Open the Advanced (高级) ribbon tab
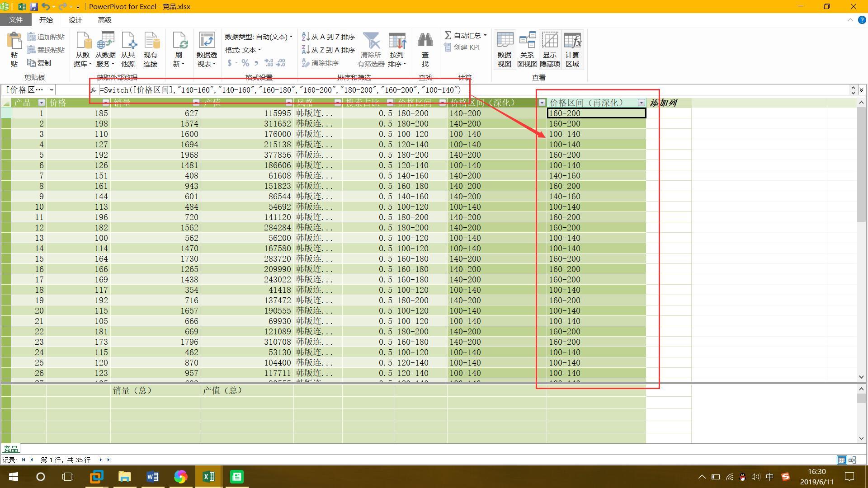The height and width of the screenshot is (488, 868). click(x=104, y=20)
